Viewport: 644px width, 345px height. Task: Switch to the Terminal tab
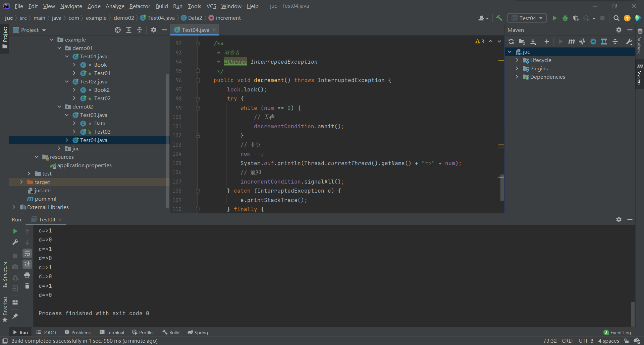pos(112,333)
